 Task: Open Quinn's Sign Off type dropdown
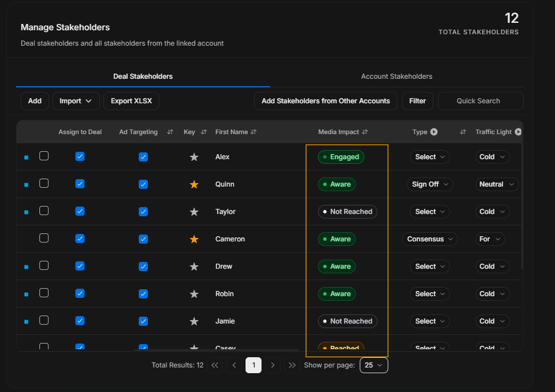pos(430,184)
